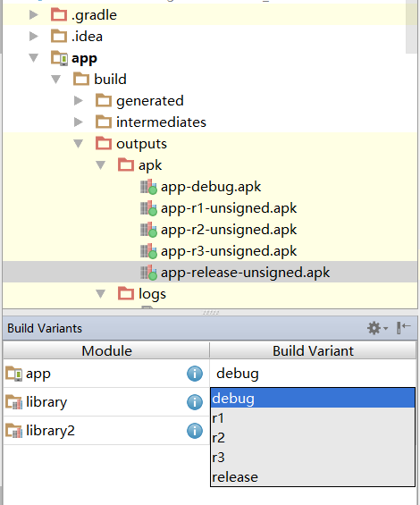Click info icon for library module
Viewport: 420px width, 505px height.
click(x=195, y=402)
